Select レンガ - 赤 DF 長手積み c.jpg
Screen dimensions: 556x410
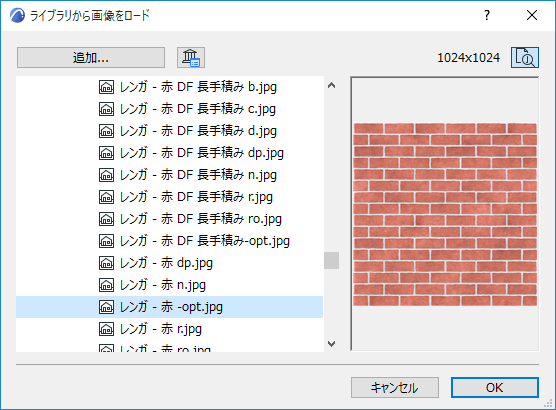(x=169, y=109)
